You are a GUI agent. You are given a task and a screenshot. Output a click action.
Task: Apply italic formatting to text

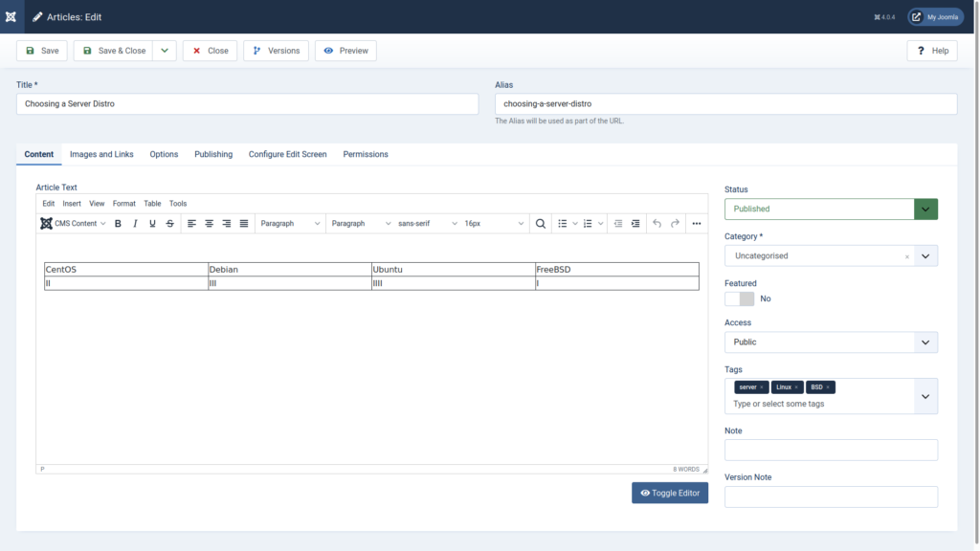click(135, 224)
